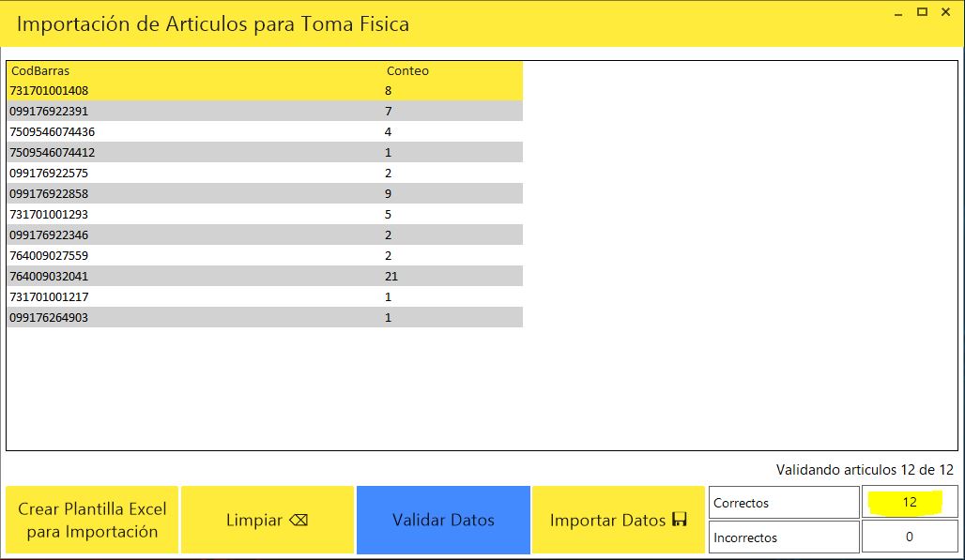Create the Excel import template
The height and width of the screenshot is (560, 965).
[92, 520]
